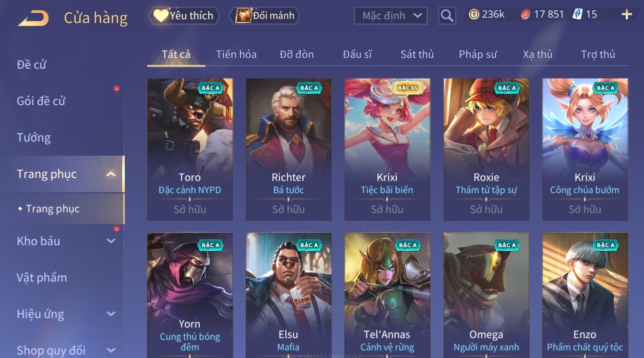Click the heart icon in Yêu thích
This screenshot has width=644, height=358.
161,15
